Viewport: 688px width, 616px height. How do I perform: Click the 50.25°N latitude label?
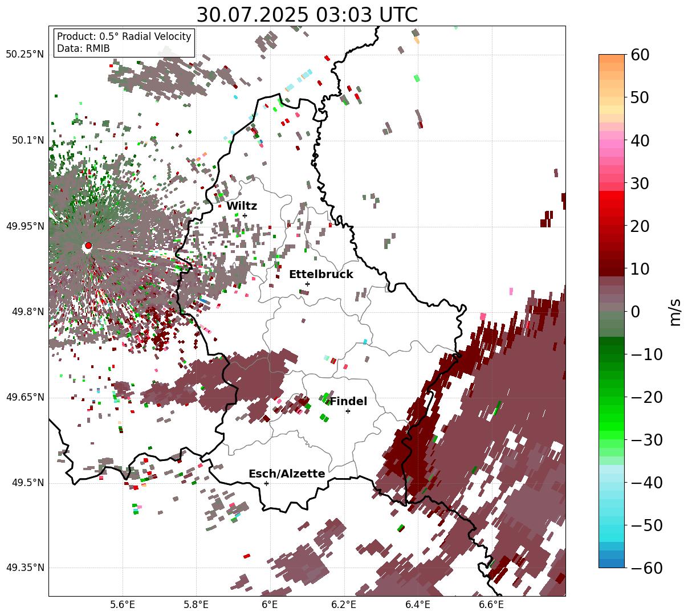click(x=25, y=55)
